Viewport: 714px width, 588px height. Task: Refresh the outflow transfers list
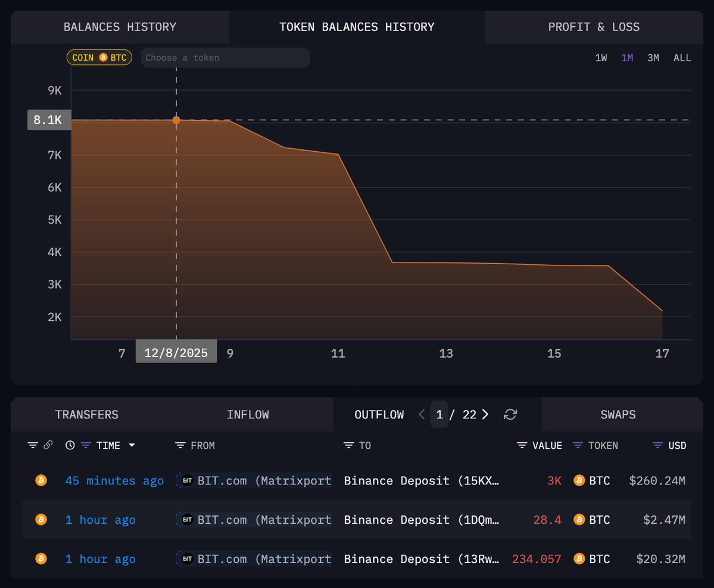510,415
